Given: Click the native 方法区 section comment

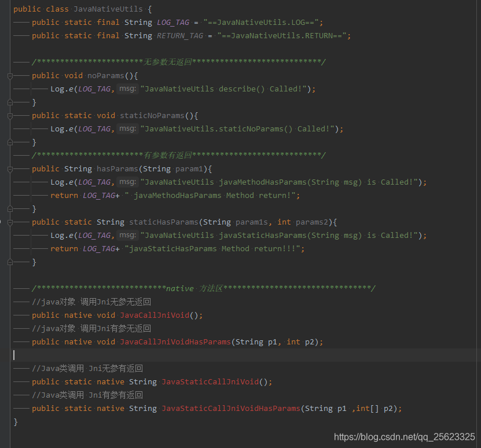Looking at the screenshot, I should coord(204,288).
